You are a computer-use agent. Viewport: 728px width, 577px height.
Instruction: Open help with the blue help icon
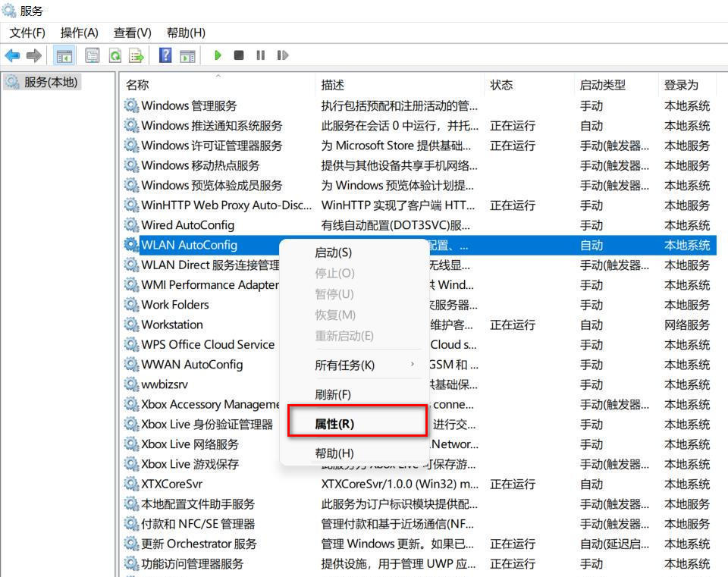pyautogui.click(x=167, y=55)
